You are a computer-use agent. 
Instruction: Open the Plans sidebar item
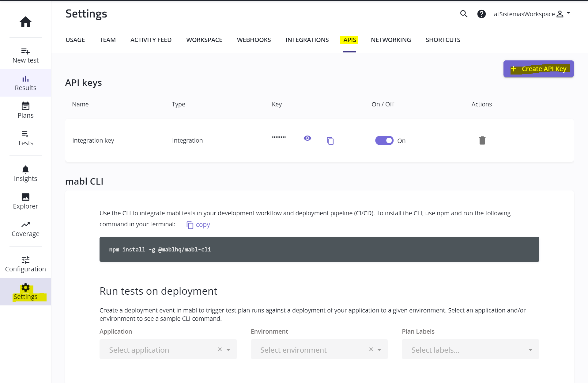pyautogui.click(x=25, y=110)
